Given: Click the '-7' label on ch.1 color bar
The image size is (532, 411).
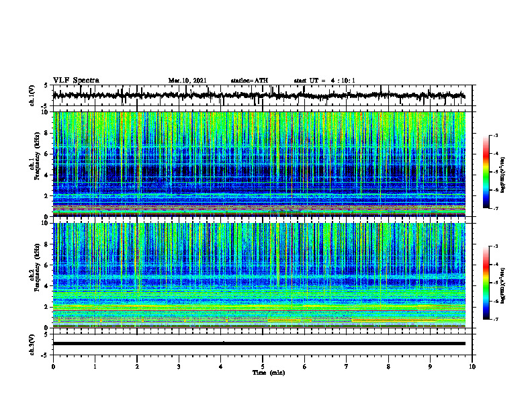Looking at the screenshot, I should pos(495,208).
